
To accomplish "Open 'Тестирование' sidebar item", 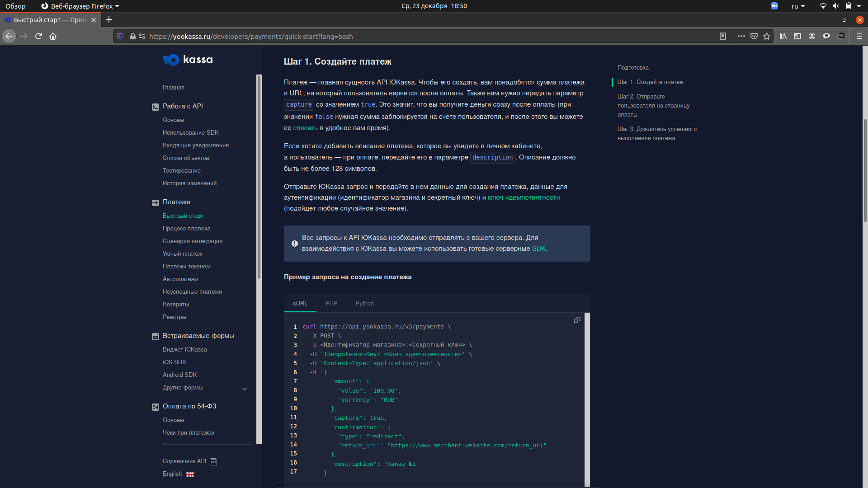I will 182,171.
